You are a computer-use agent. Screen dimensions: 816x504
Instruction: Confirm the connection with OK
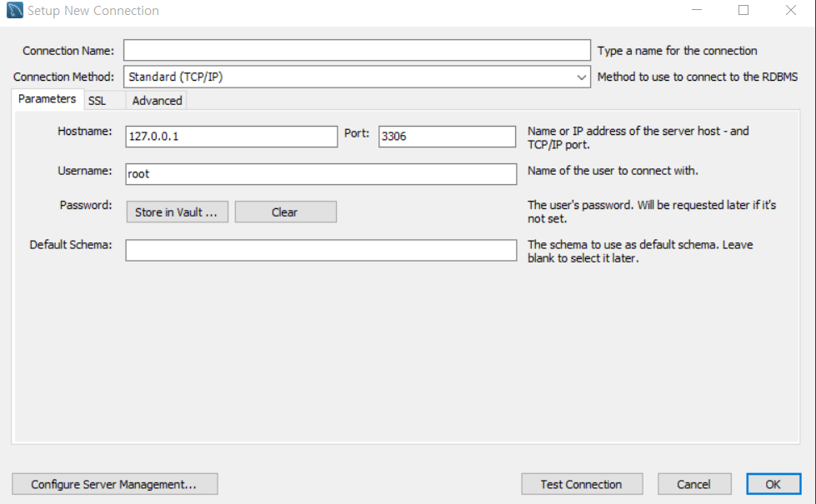773,483
